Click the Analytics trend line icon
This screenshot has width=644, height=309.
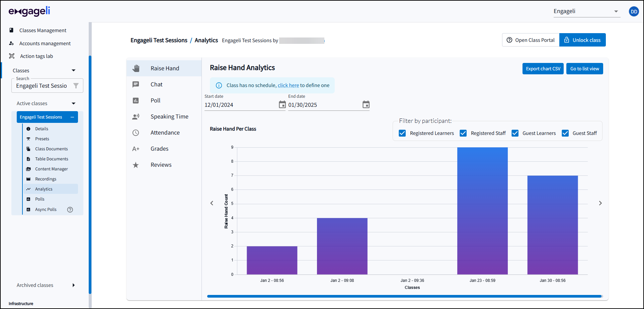(28, 189)
